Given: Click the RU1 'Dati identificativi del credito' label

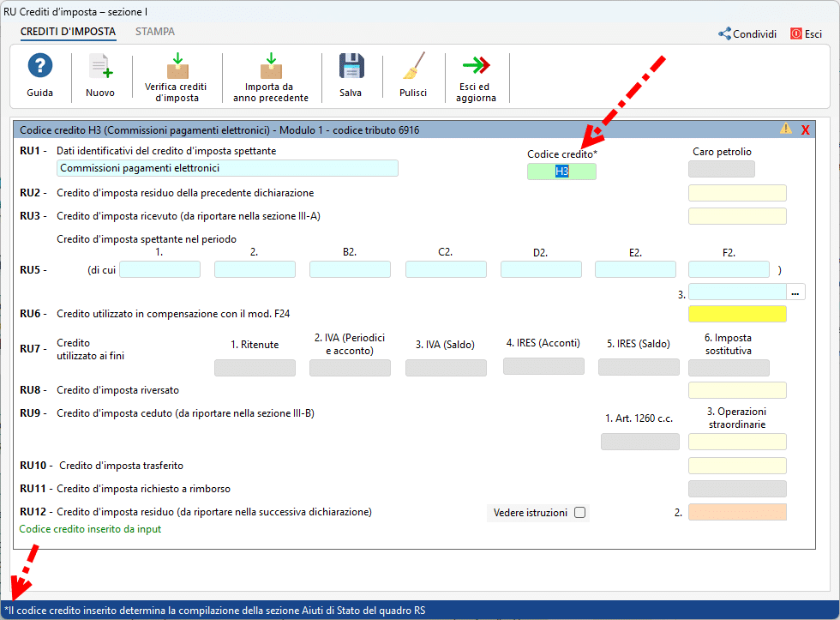Looking at the screenshot, I should point(166,151).
